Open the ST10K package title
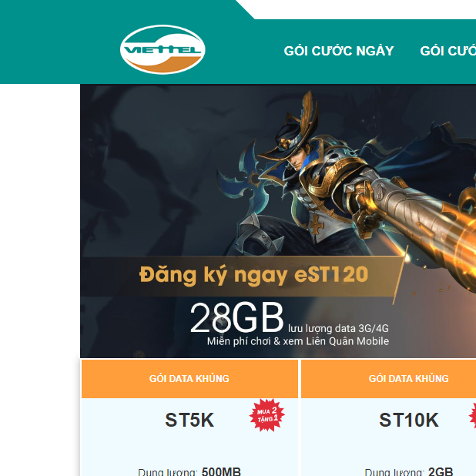Image resolution: width=476 pixels, height=476 pixels. (409, 420)
